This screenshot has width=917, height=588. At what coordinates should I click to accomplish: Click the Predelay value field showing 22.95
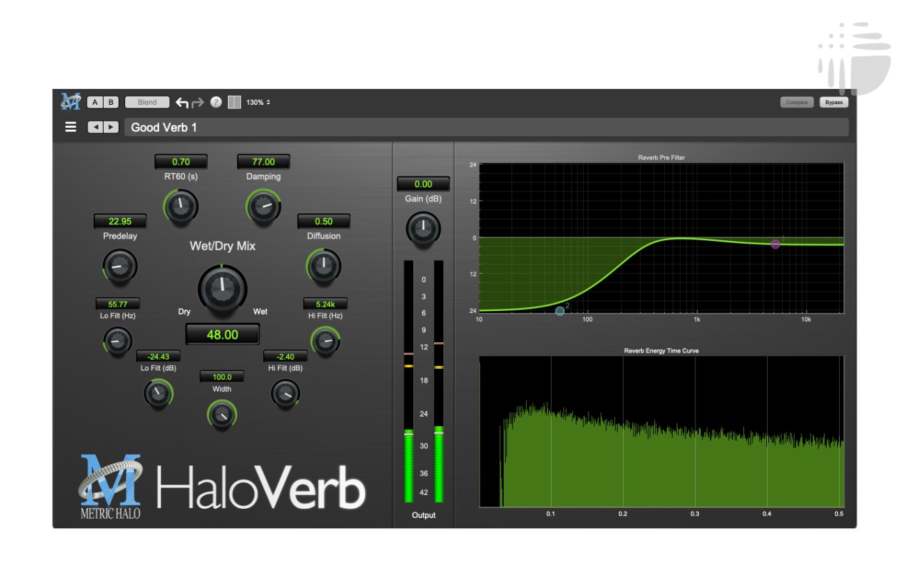[120, 221]
